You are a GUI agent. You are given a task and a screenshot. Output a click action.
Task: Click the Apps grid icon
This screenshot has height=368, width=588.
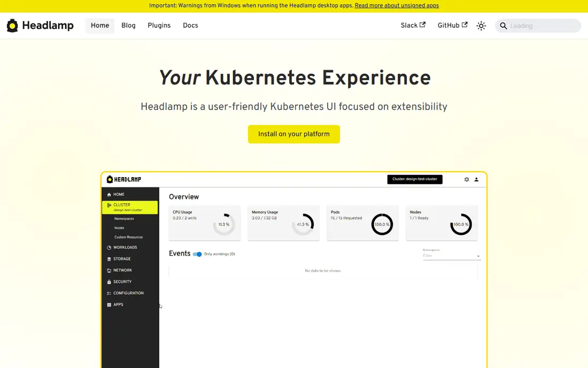pos(109,304)
